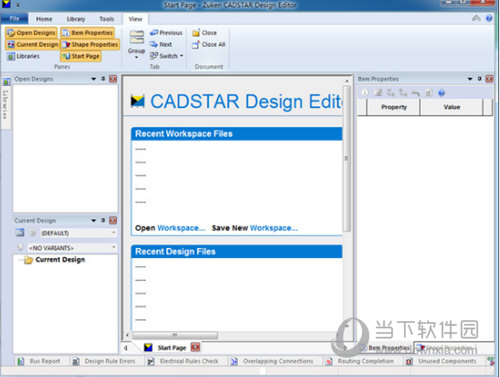Click the Libraries pane icon
This screenshot has height=377, width=500.
(11, 56)
